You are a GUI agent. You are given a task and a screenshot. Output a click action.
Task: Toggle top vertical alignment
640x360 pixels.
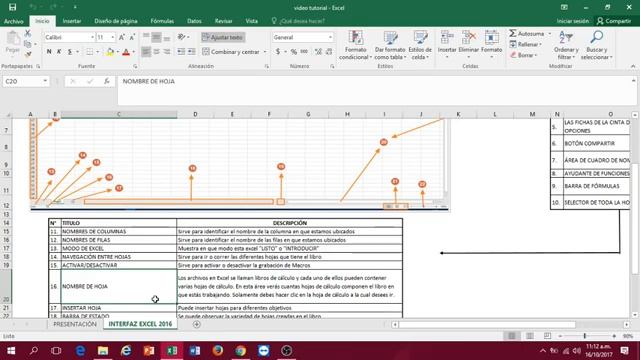tap(146, 37)
